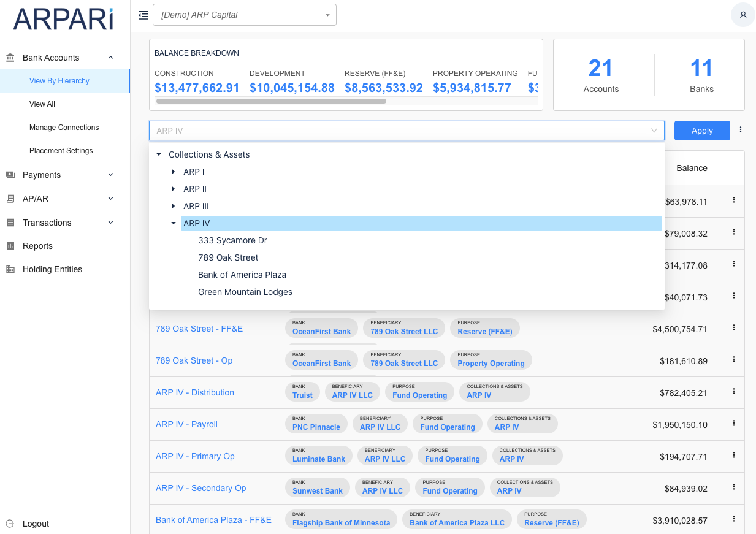Viewport: 756px width, 534px height.
Task: Select Green Mountain Lodges in the tree
Action: 245,292
